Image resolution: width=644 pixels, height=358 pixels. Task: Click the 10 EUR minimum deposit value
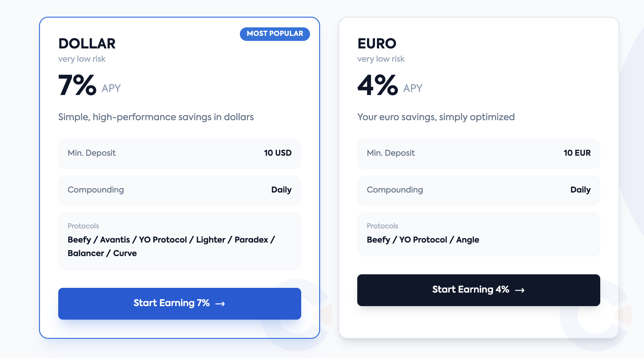(x=577, y=153)
